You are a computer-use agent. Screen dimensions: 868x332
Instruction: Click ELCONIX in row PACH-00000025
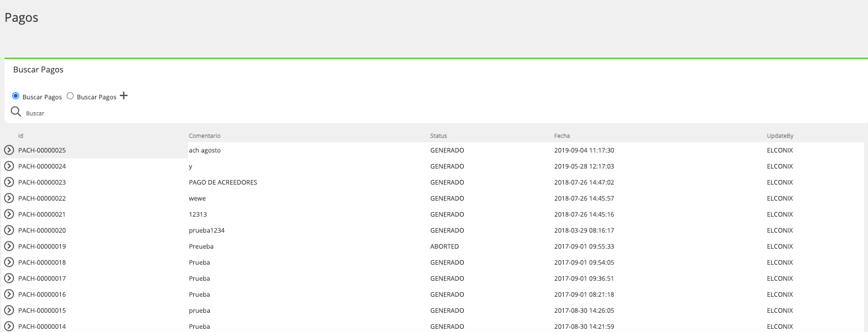point(780,150)
